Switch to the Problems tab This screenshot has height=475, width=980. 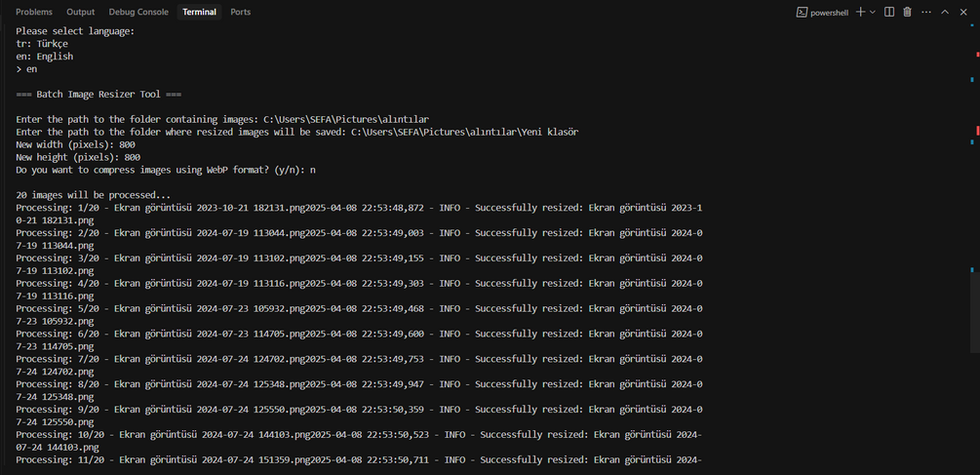point(34,12)
